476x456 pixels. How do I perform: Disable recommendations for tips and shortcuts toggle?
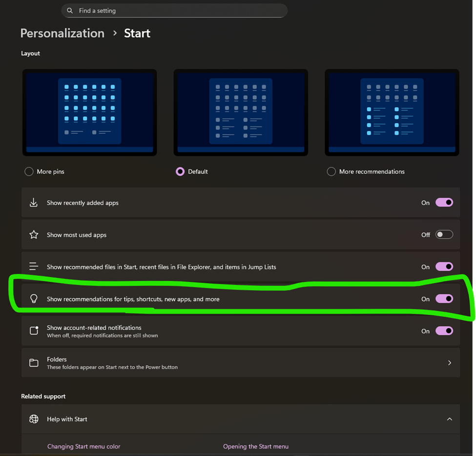[444, 299]
